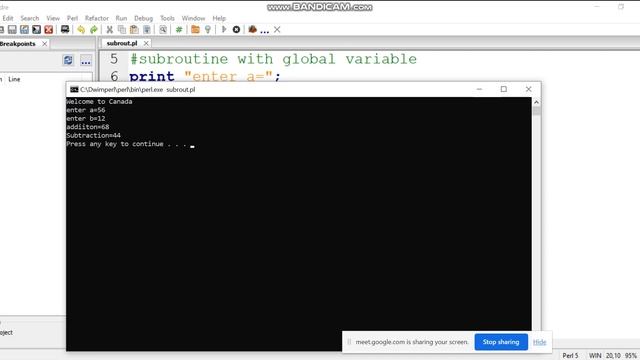
Task: Click the 'Welcome to Canada' console line
Action: click(99, 102)
